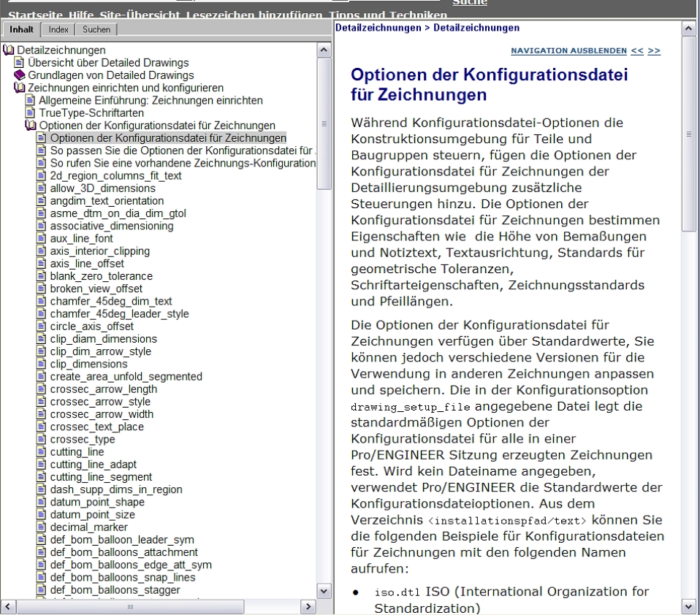Viewport: 700px width, 615px height.
Task: Click Startseite in the top menu
Action: point(35,15)
